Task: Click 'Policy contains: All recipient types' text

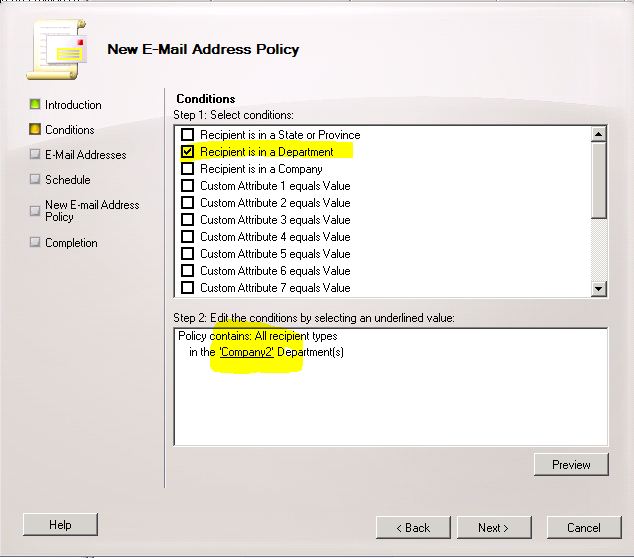Action: (x=258, y=336)
